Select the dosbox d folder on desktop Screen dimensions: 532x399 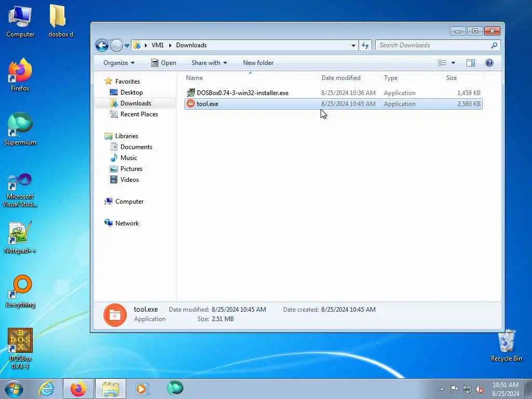point(60,21)
